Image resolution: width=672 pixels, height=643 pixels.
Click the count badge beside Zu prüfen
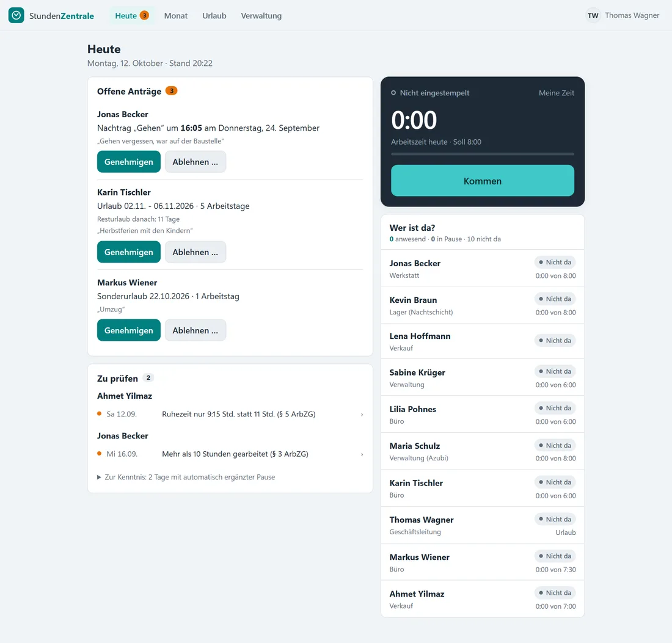click(148, 378)
